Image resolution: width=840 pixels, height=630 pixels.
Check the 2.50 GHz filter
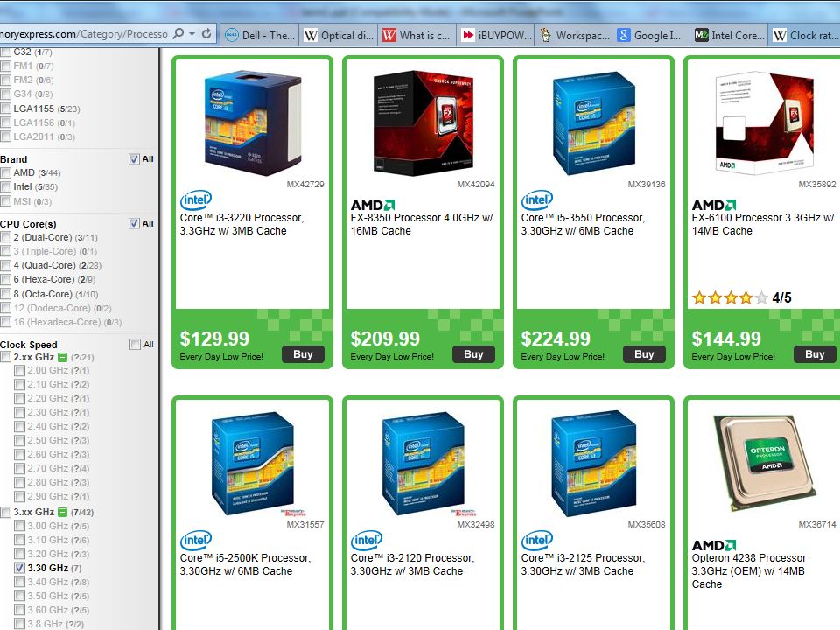pyautogui.click(x=20, y=440)
